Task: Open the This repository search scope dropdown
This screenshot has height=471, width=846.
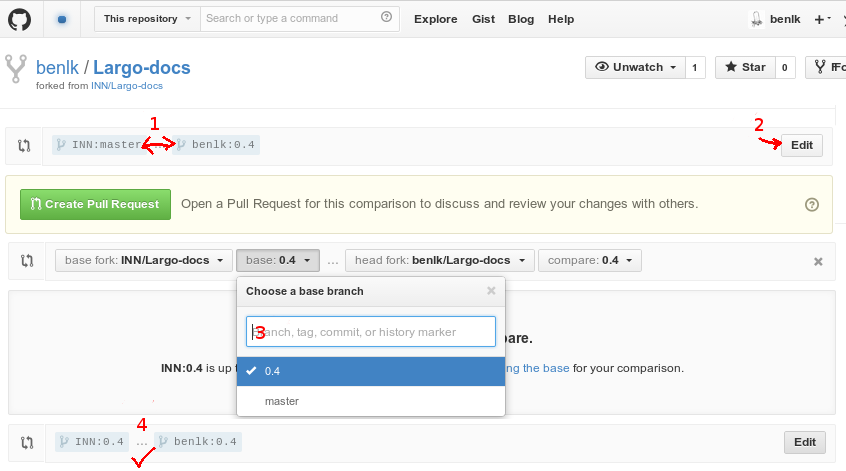Action: tap(147, 19)
